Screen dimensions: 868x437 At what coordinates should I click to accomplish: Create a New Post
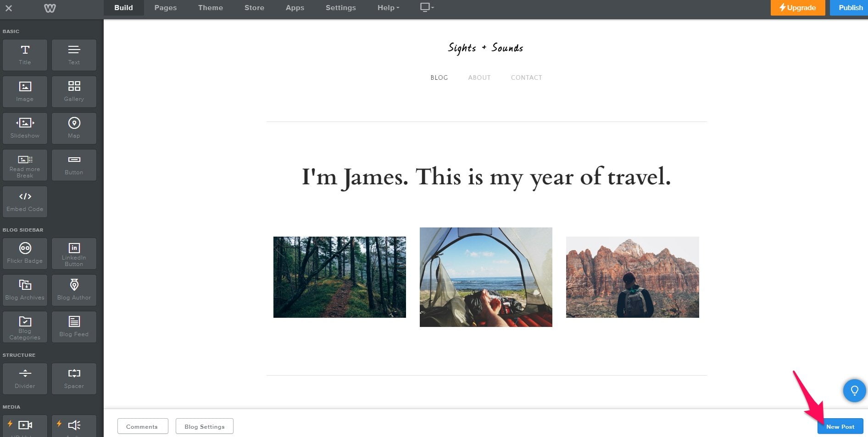pos(840,426)
